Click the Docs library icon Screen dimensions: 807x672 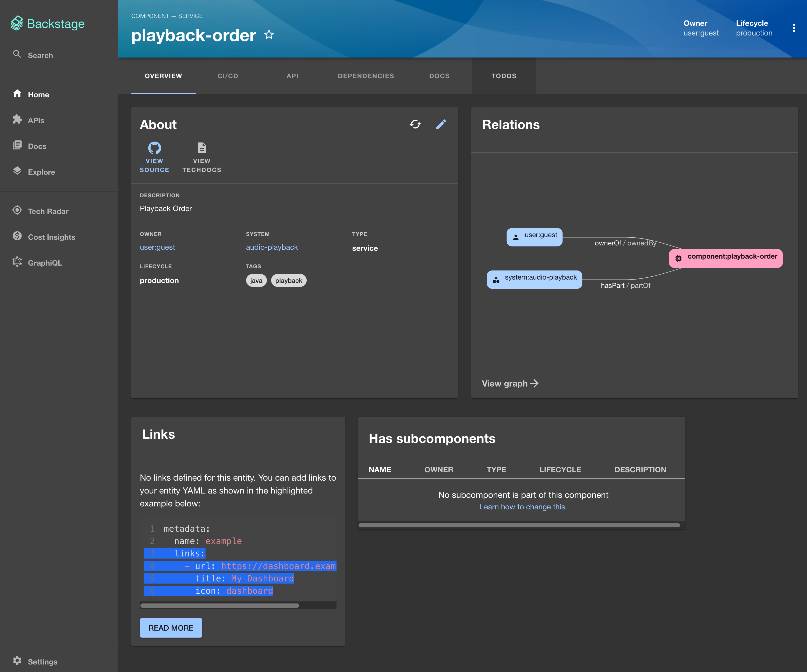tap(17, 145)
